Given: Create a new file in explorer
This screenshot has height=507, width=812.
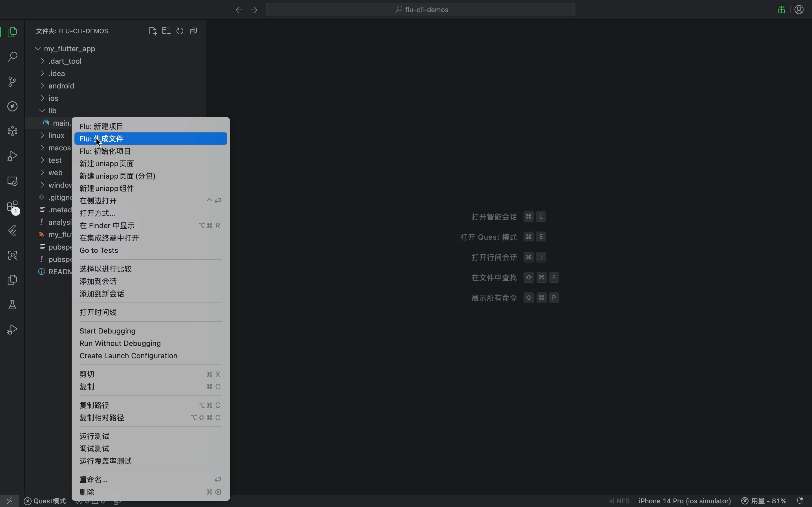Looking at the screenshot, I should point(153,31).
